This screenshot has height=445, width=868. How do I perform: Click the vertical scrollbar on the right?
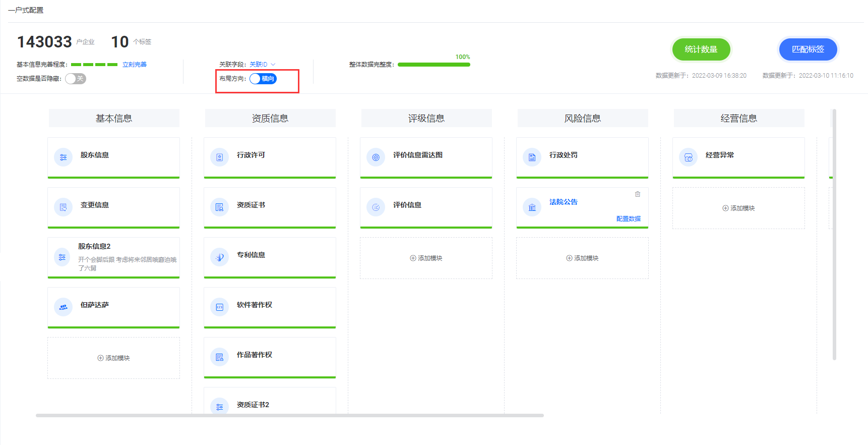pyautogui.click(x=834, y=235)
